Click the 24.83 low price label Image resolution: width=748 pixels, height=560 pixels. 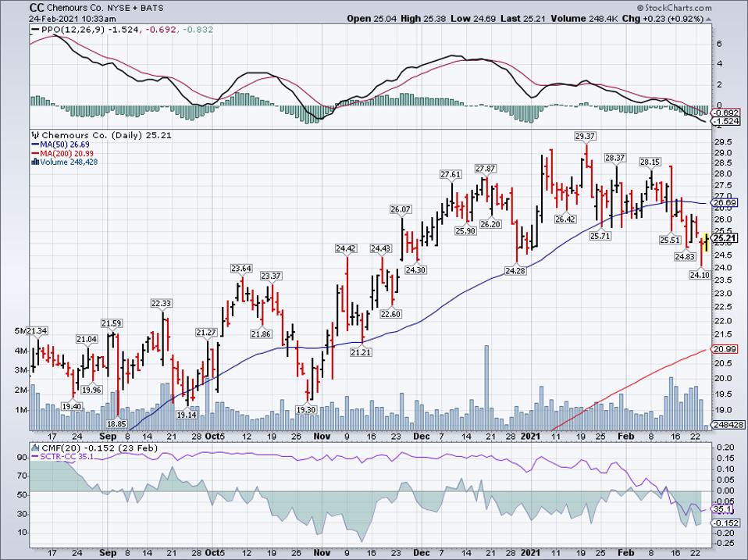pyautogui.click(x=685, y=257)
